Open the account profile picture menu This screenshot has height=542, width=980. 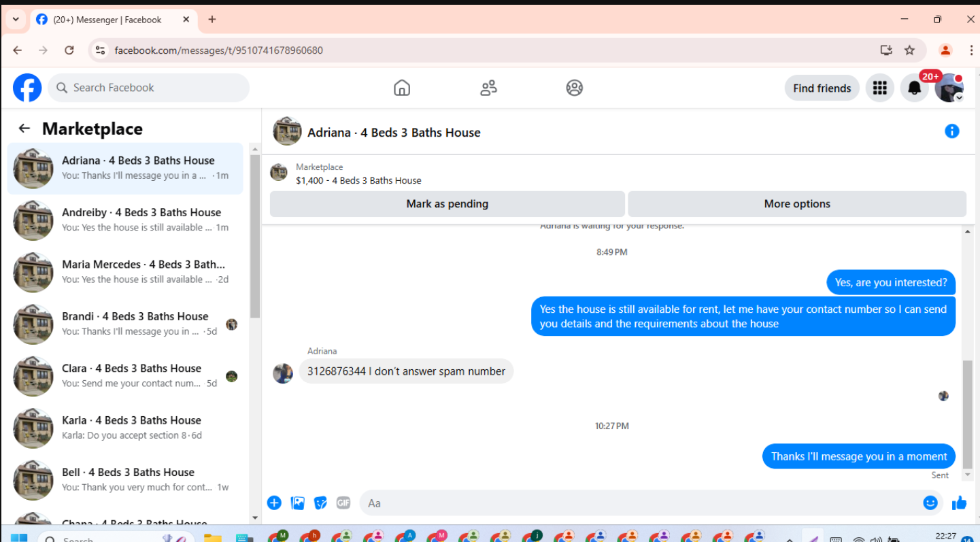(949, 88)
